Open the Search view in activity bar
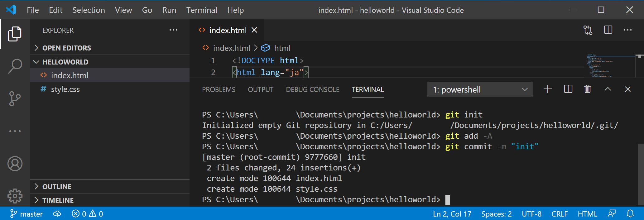This screenshot has width=644, height=220. click(x=15, y=66)
